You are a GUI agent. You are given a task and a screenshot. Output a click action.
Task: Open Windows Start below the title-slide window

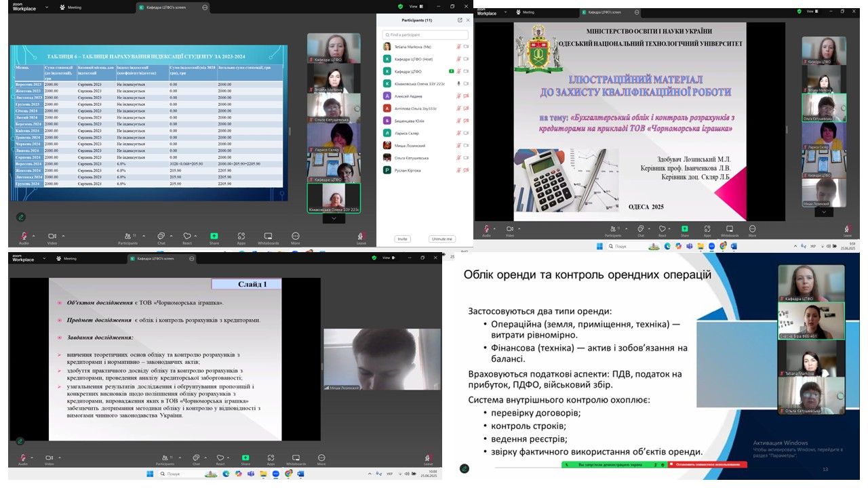pos(599,246)
